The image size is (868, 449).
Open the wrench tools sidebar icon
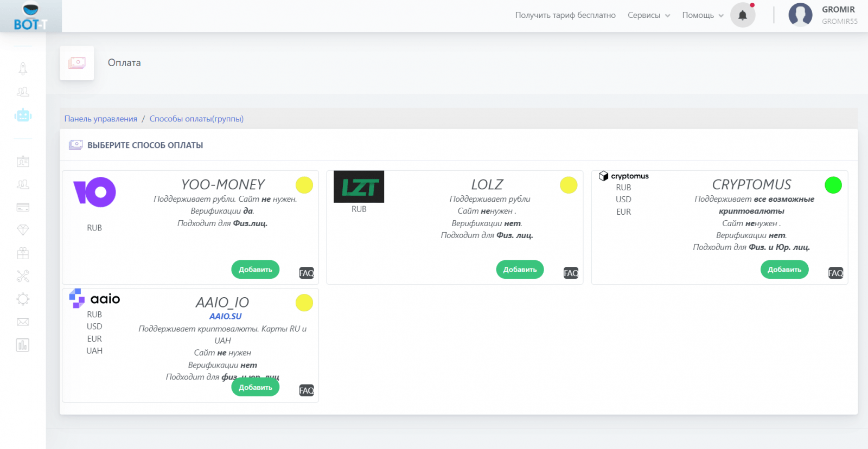[23, 276]
